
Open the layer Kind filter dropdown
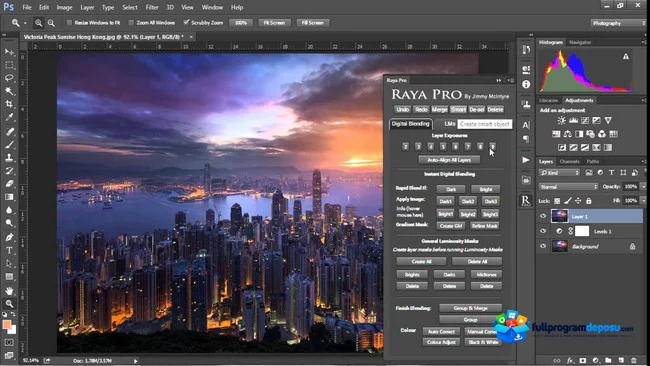[559, 173]
